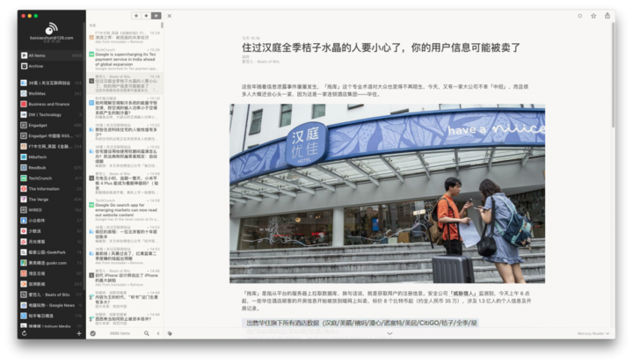The image size is (633, 364).
Task: Expand the down chevron below the article
Action: coord(389,333)
